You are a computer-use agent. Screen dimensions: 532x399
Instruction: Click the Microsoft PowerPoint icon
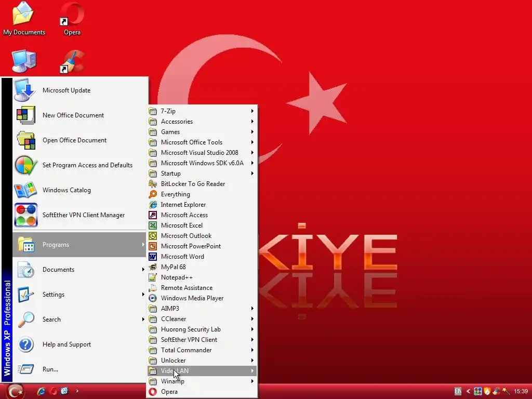[153, 246]
